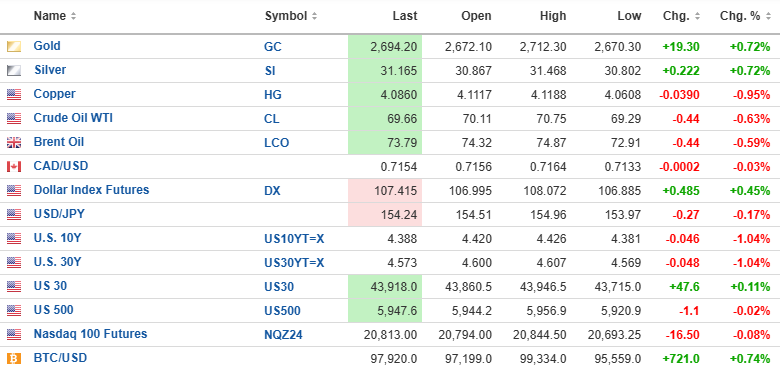Image resolution: width=780 pixels, height=365 pixels.
Task: Click the Bitcoin icon beside BTC/USD
Action: pos(14,358)
